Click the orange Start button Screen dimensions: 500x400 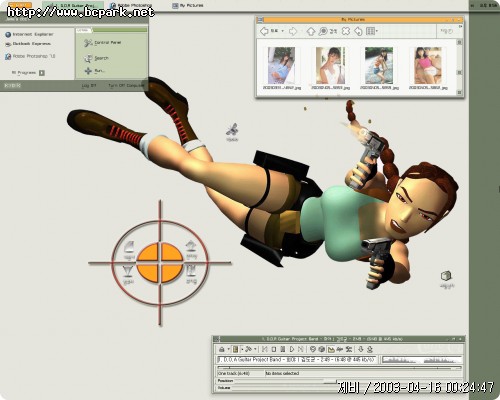(19, 5)
